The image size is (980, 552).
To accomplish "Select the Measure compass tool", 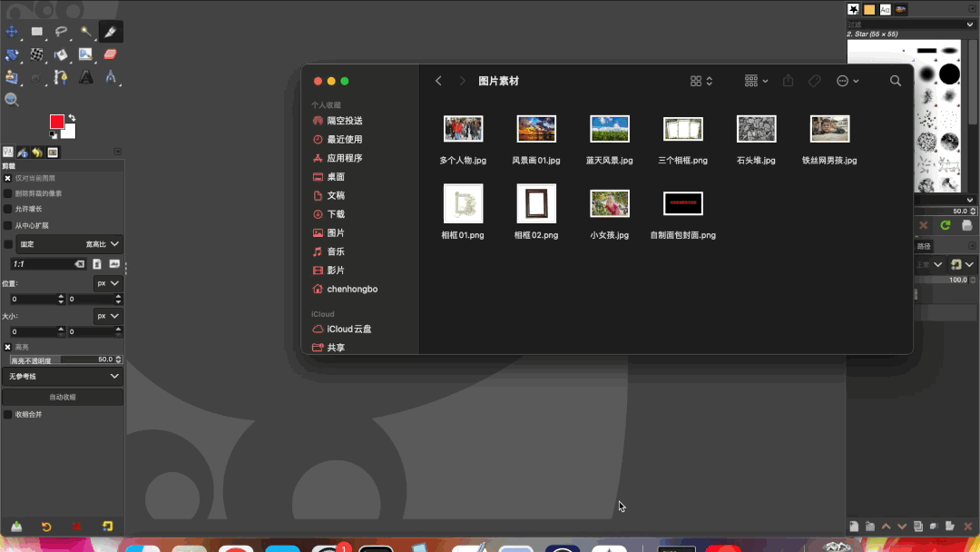I will [110, 77].
